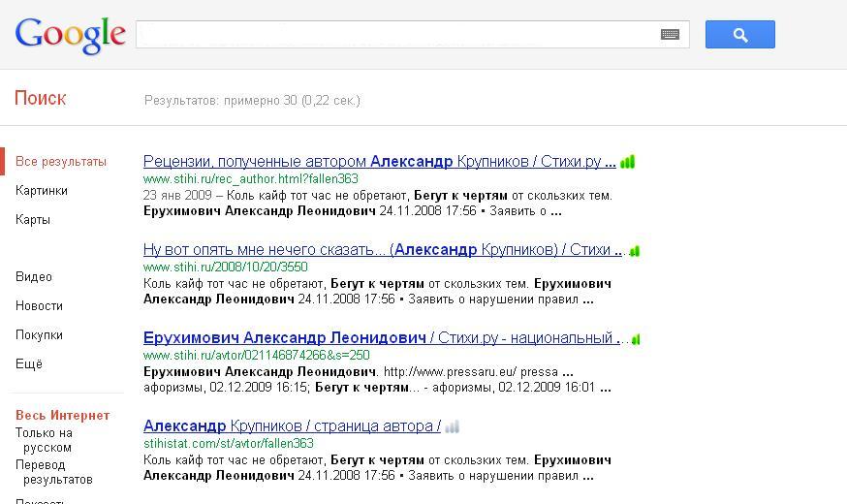Image resolution: width=847 pixels, height=504 pixels.
Task: Click the blue magnifier search button
Action: (x=740, y=35)
